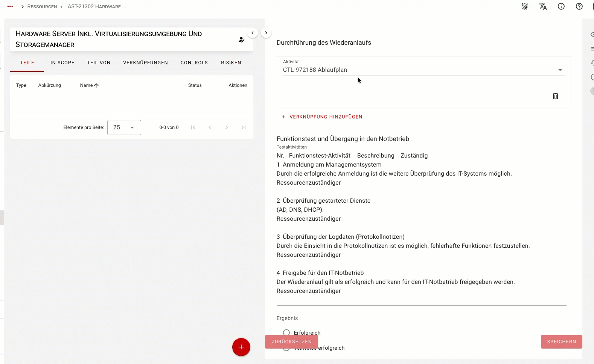
Task: Open the Verknüpfungen tab
Action: click(x=145, y=63)
